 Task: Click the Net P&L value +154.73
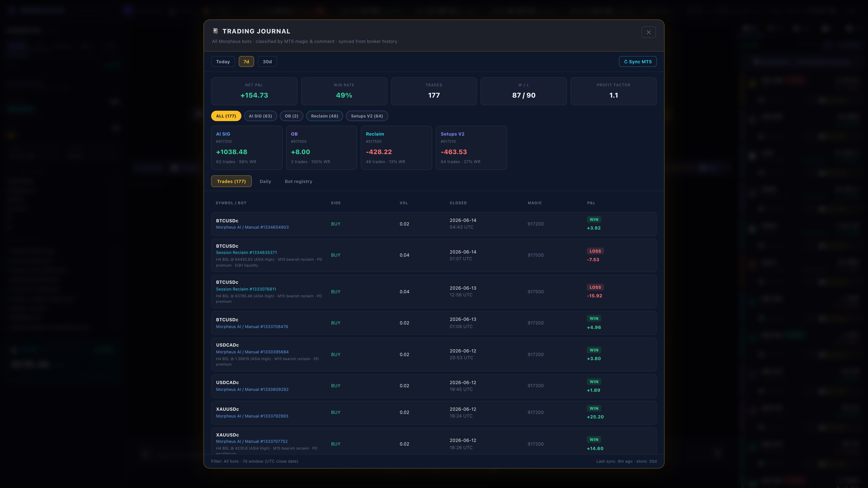coord(254,95)
